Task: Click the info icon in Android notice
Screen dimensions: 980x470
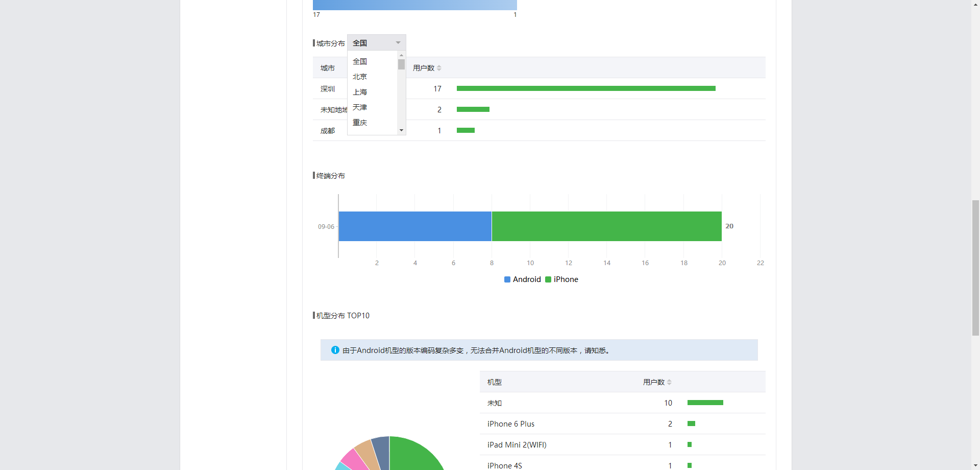Action: (335, 350)
